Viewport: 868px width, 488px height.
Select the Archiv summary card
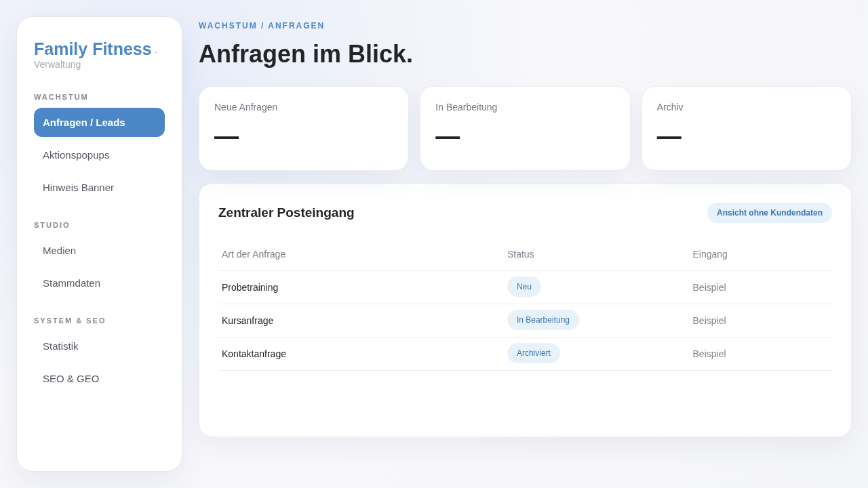click(747, 128)
